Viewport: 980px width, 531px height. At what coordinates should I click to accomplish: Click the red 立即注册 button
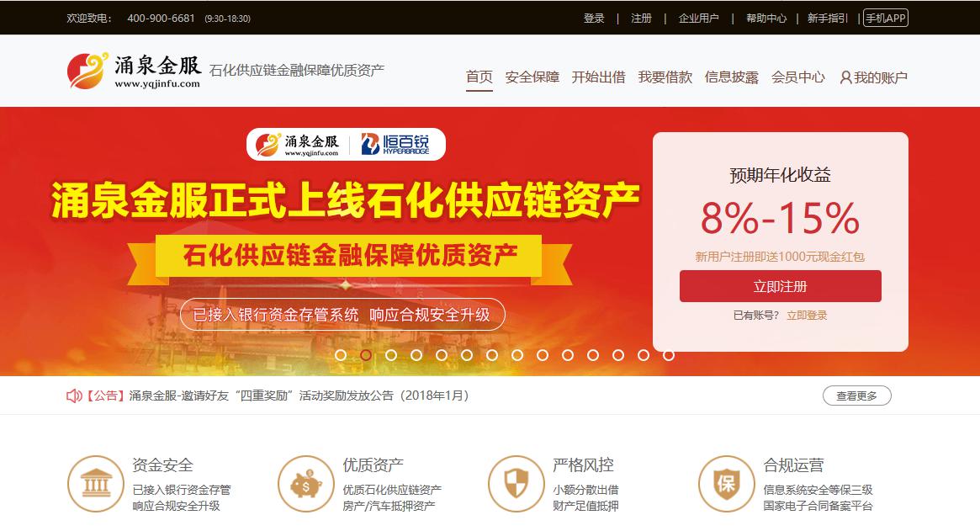pos(780,286)
